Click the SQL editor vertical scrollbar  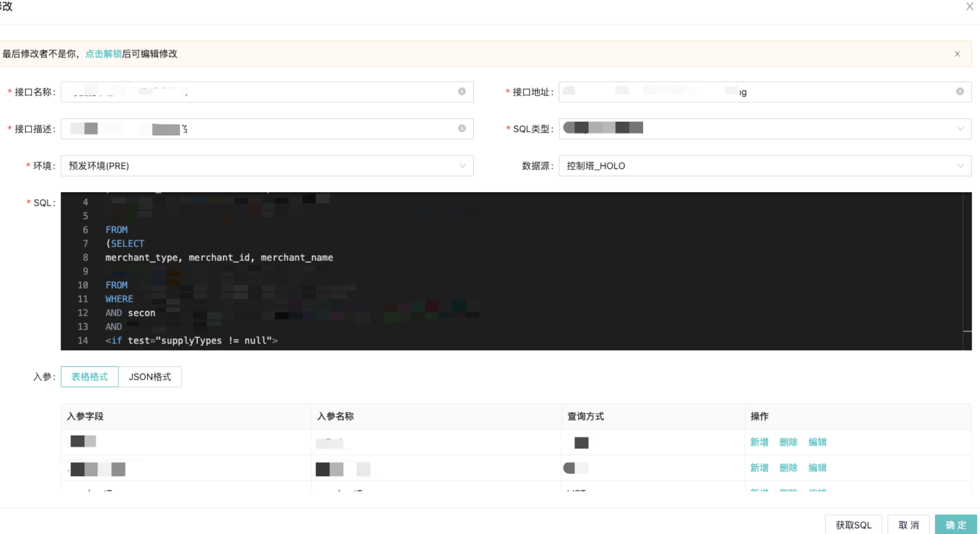point(967,271)
